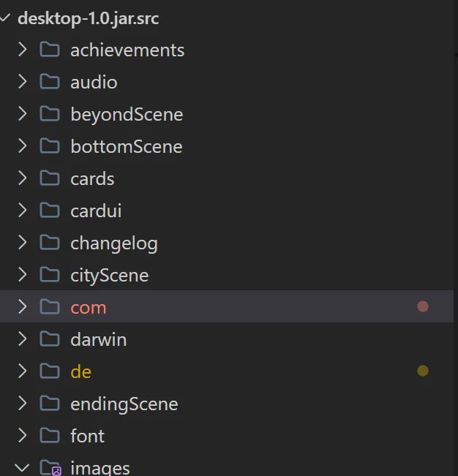The image size is (458, 476).
Task: Collapse the desktop-1.0.jar.src root chevron
Action: click(5, 18)
